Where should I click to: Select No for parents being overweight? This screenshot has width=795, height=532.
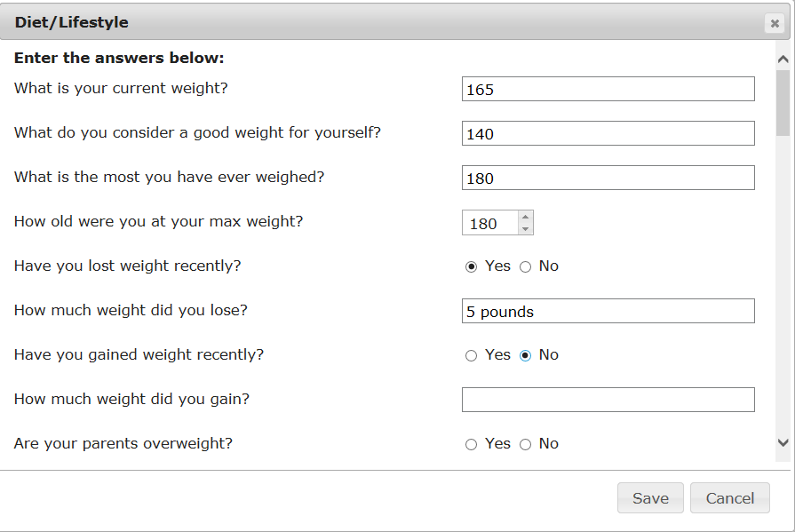pos(524,443)
